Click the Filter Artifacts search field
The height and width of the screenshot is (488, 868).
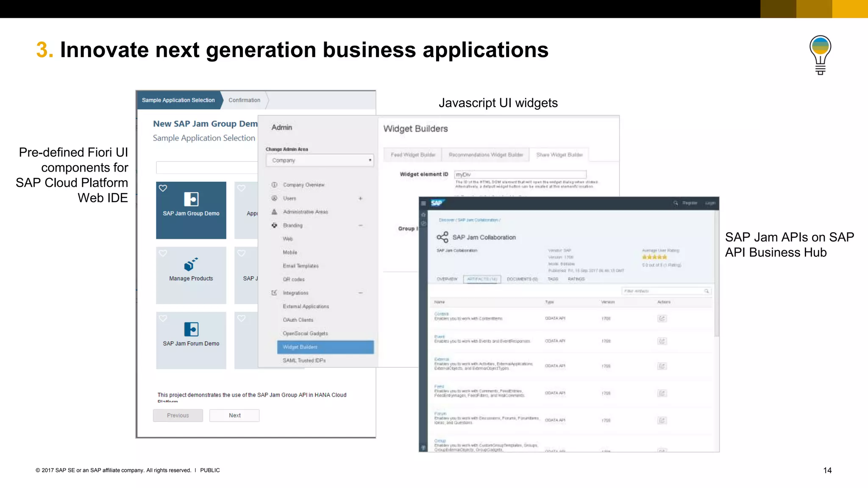(x=666, y=291)
